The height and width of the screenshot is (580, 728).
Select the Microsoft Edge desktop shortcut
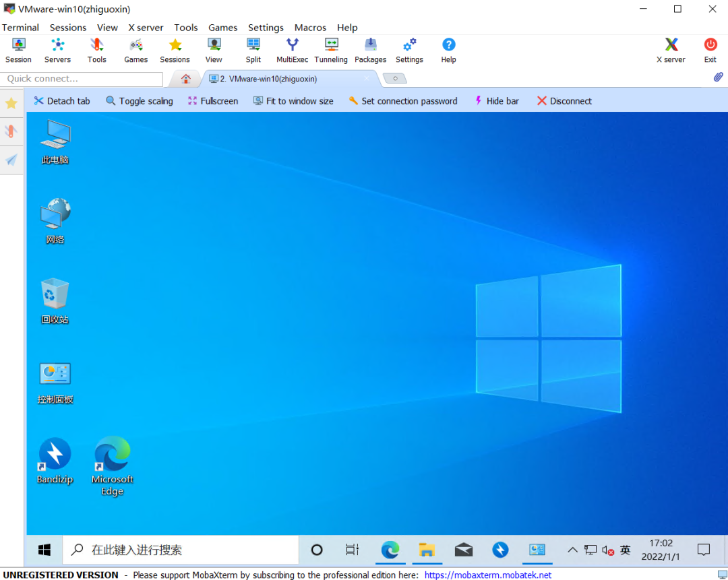click(113, 466)
